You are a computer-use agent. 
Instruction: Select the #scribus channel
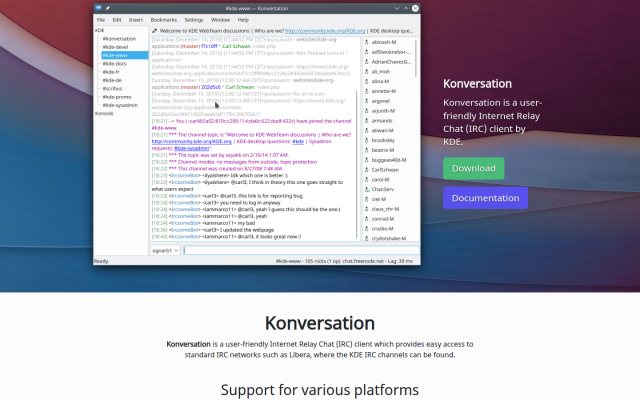[x=112, y=89]
